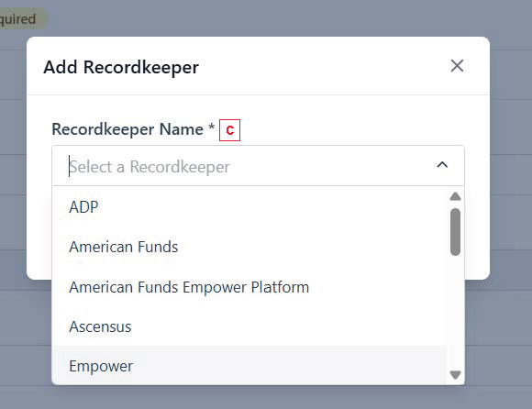This screenshot has height=409, width=532.
Task: Click the Add Recordkeeper dialog title
Action: (x=121, y=67)
